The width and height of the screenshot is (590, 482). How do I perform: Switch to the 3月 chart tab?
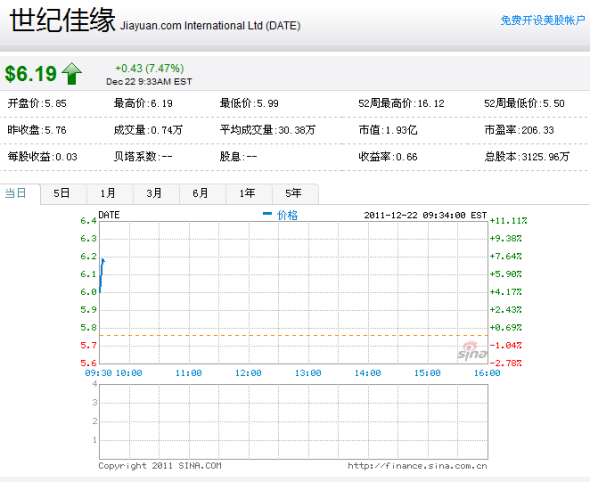point(155,193)
